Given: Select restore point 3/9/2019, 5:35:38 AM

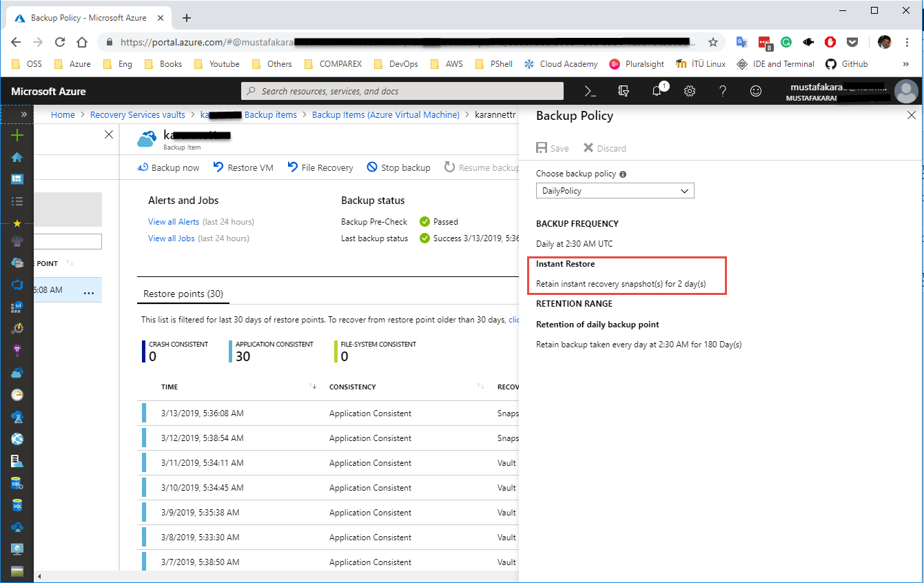Looking at the screenshot, I should (x=329, y=513).
